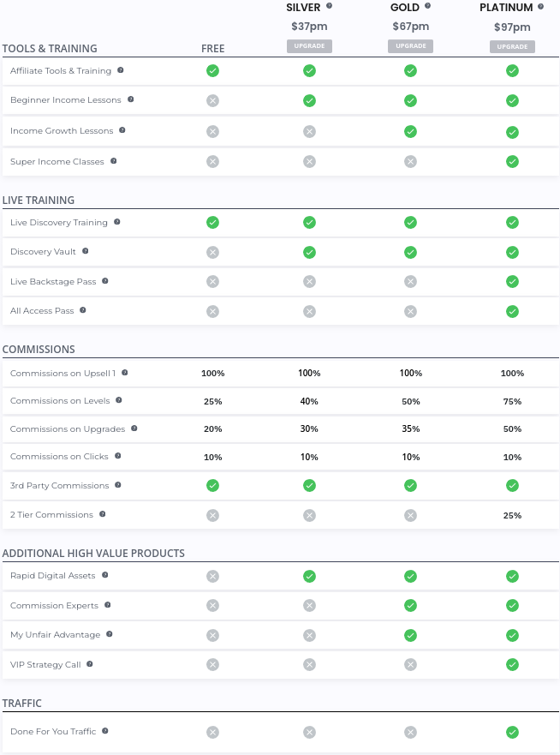This screenshot has width=560, height=755.
Task: Click help icon beside Affiliate Tools & Training
Action: [121, 70]
